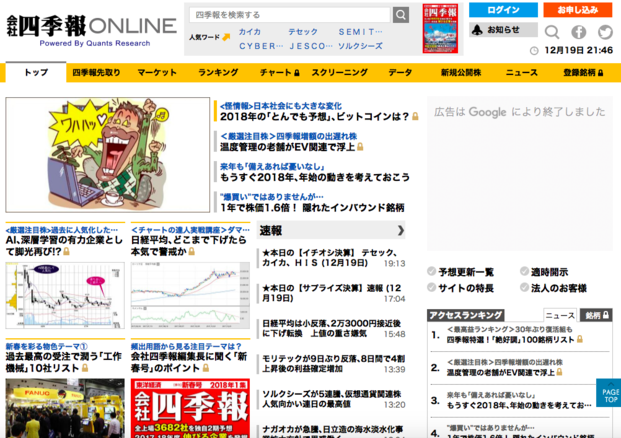The height and width of the screenshot is (438, 621).
Task: Open the rising Nikkei chart thumbnail
Action: tap(190, 295)
